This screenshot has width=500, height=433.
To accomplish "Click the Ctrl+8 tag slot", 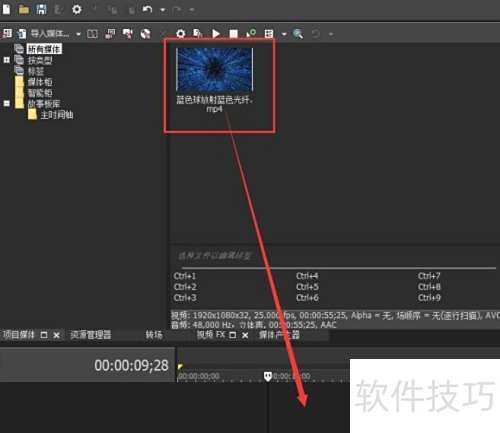I will 429,287.
